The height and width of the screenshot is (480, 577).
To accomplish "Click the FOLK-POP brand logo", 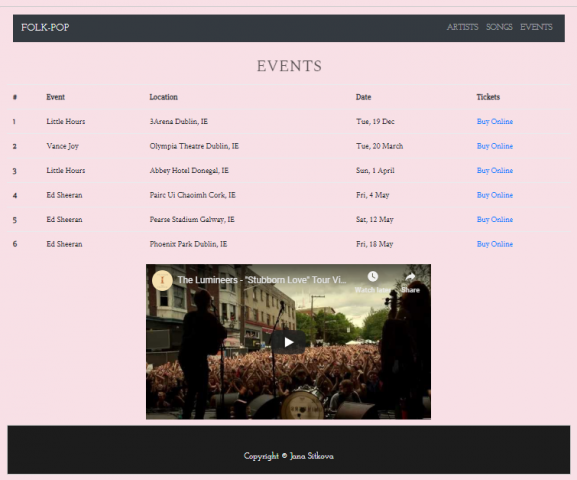I will coord(45,28).
